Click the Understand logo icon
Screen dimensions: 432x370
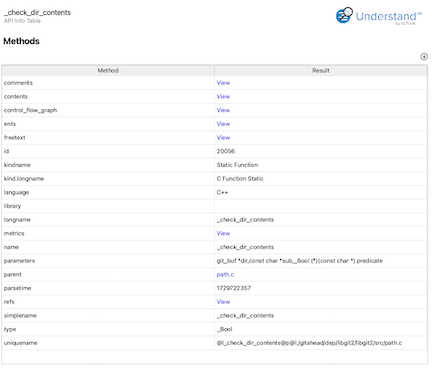coord(344,15)
